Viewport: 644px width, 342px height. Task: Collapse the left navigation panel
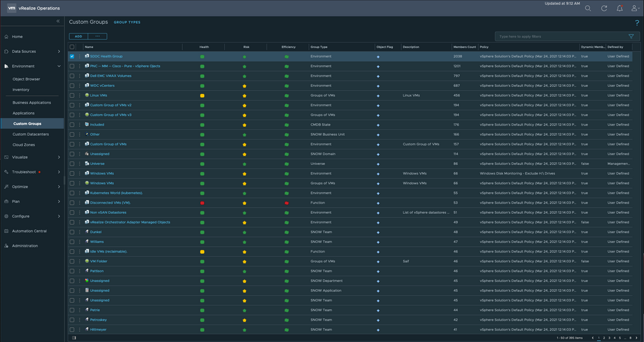(58, 21)
